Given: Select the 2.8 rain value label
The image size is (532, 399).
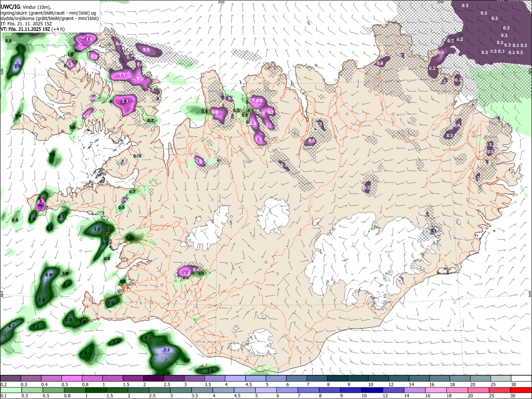Looking at the screenshot, I should pos(69,320).
